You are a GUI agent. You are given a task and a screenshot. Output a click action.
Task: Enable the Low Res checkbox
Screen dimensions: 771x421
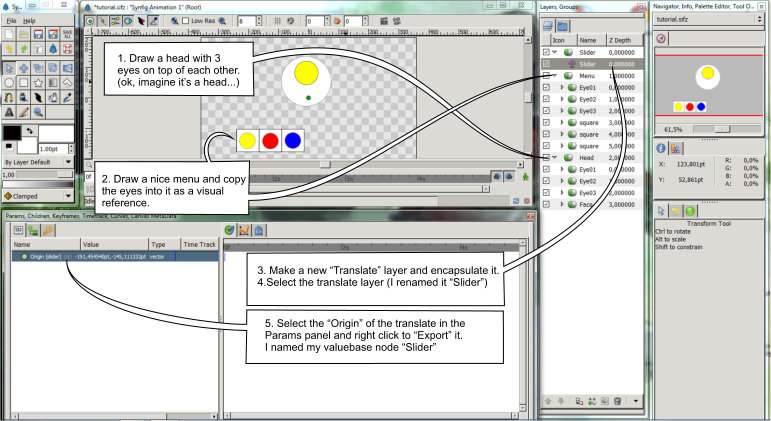(185, 20)
